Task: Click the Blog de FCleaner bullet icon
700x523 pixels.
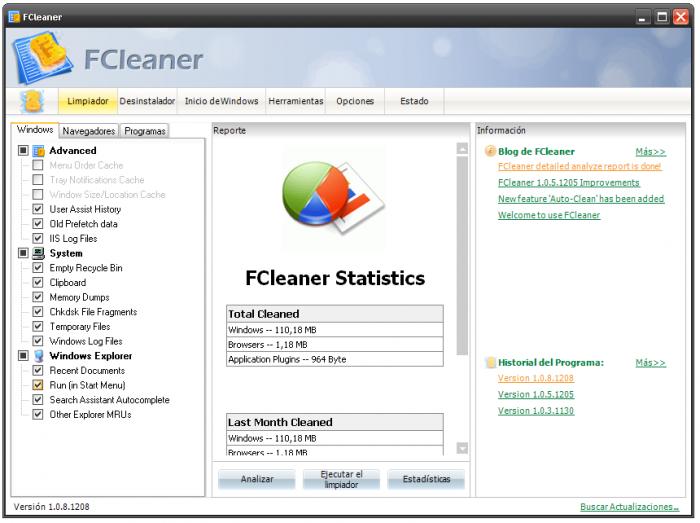Action: [490, 151]
